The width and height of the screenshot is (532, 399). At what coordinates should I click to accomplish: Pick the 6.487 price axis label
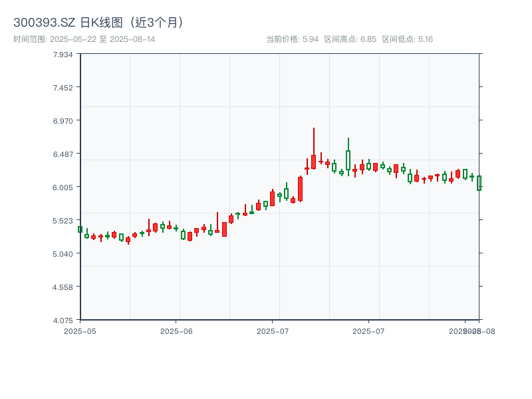[63, 154]
